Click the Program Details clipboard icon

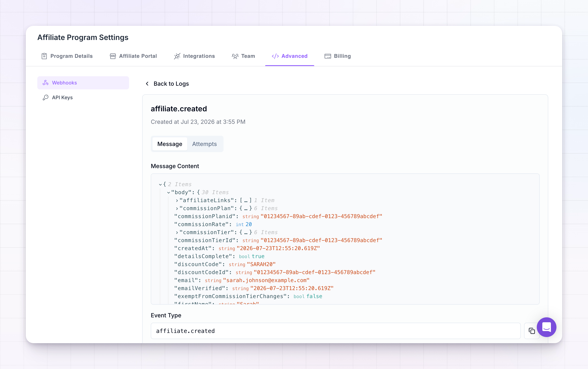(x=44, y=56)
